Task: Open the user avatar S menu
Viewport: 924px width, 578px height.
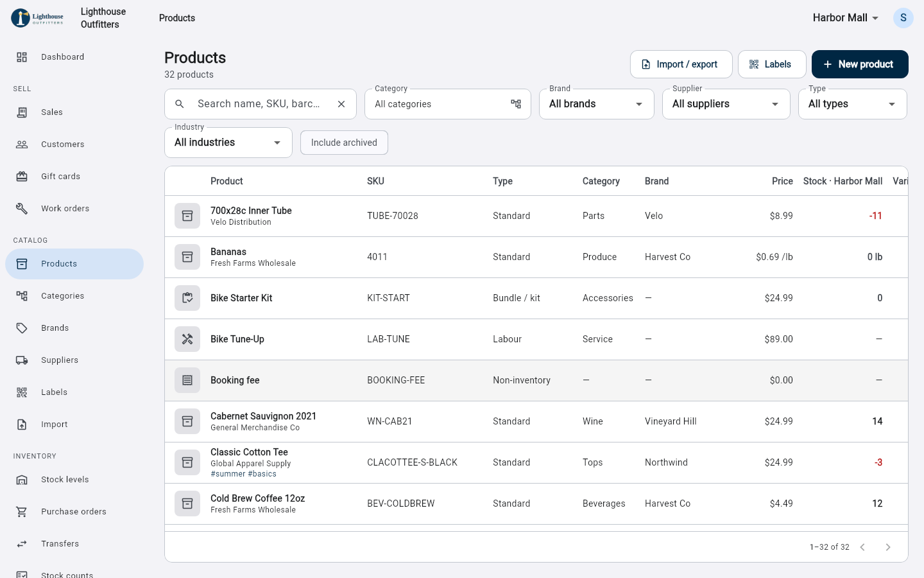Action: click(903, 18)
